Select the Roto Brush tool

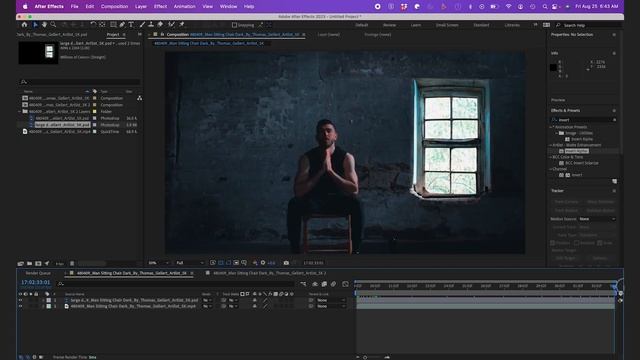point(171,25)
